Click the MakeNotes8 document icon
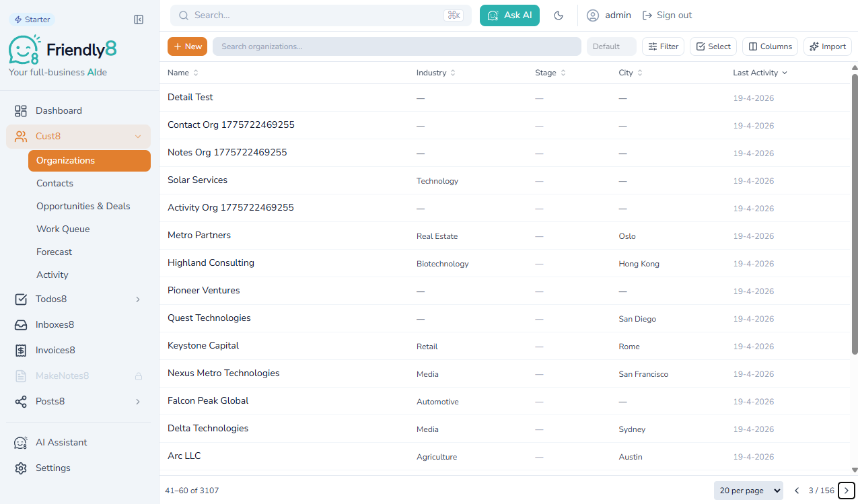This screenshot has width=858, height=504. click(x=21, y=376)
